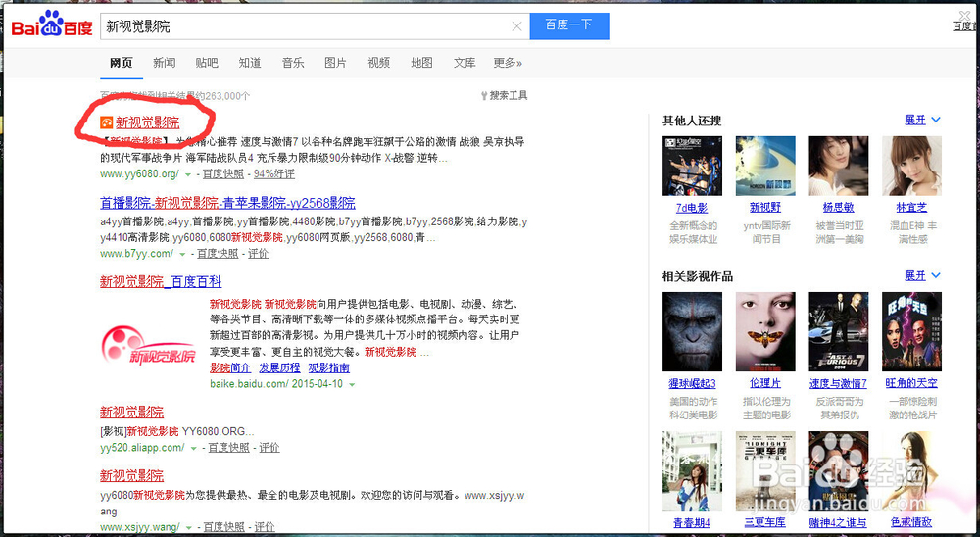Click 猩球崛起3 poster
This screenshot has height=537, width=980.
692,331
